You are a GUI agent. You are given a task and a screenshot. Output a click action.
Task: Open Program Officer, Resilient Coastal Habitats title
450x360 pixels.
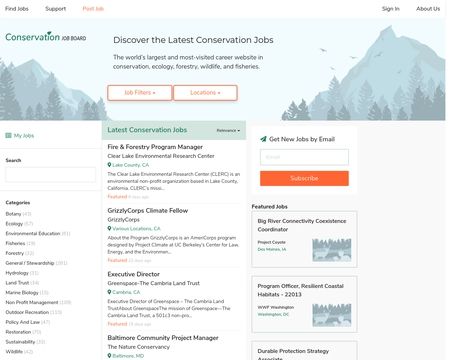(300, 290)
